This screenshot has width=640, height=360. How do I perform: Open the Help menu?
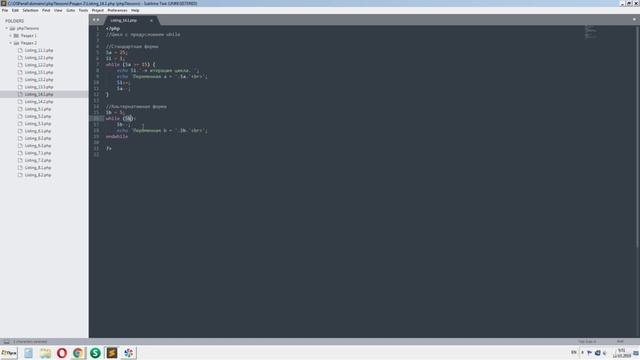tap(135, 10)
